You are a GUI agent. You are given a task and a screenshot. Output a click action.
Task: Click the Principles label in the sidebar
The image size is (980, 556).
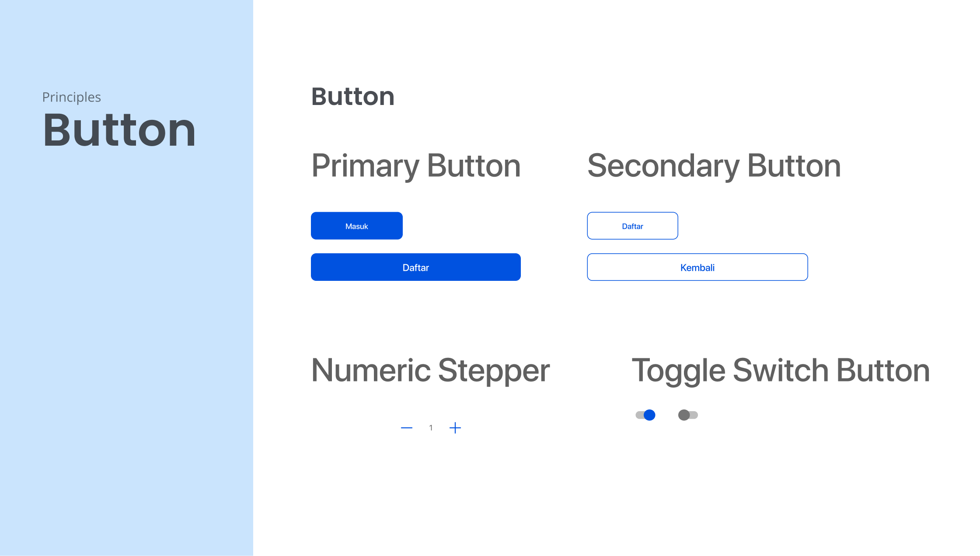coord(71,97)
